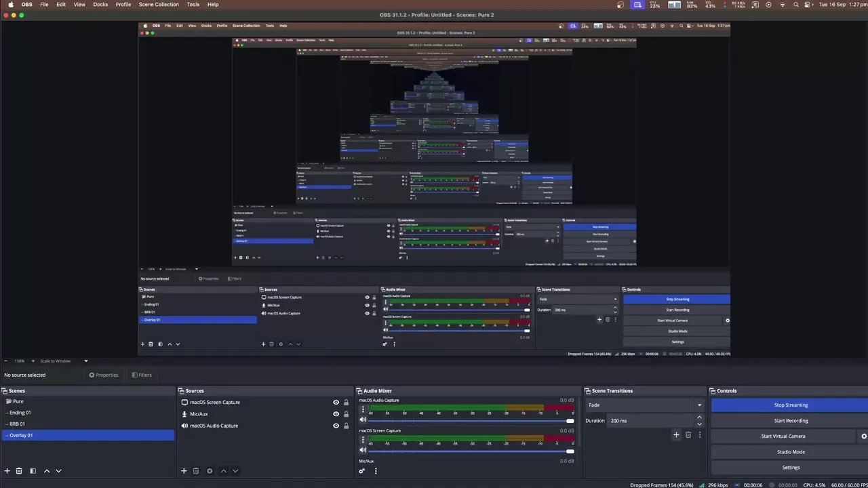Open Edit menu
The height and width of the screenshot is (488, 868).
(x=61, y=4)
